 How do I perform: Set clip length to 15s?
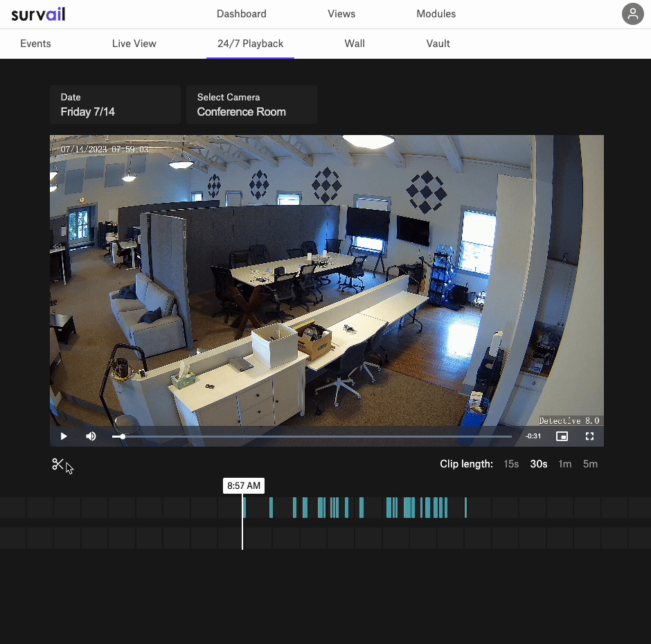(511, 464)
